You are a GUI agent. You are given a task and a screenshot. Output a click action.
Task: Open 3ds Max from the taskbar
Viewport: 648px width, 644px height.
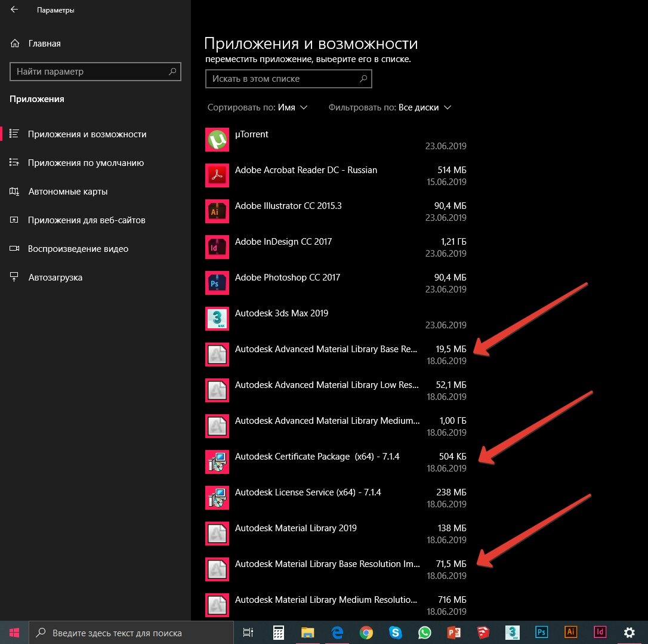(513, 633)
